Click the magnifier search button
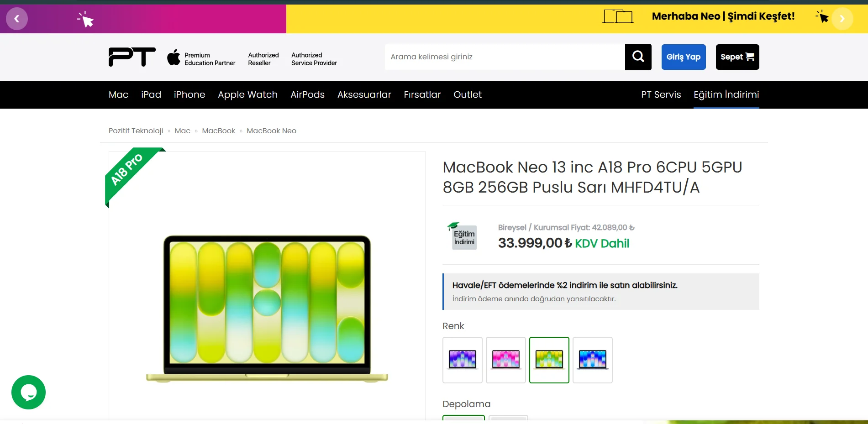The height and width of the screenshot is (424, 868). (x=638, y=57)
